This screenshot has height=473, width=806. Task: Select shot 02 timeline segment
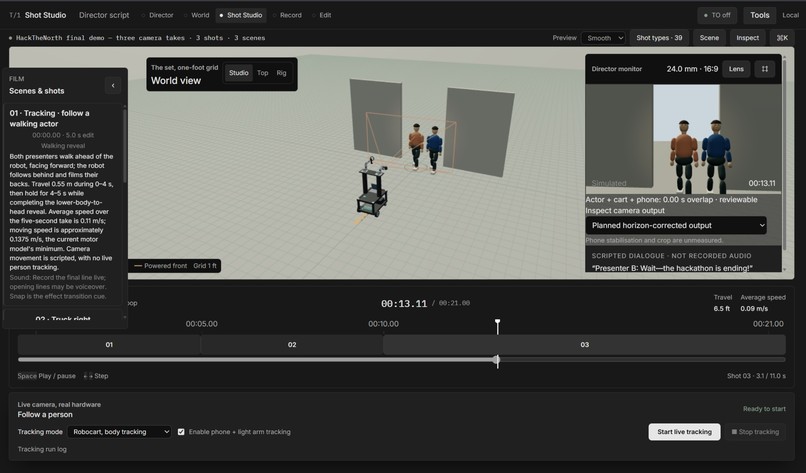pos(291,344)
